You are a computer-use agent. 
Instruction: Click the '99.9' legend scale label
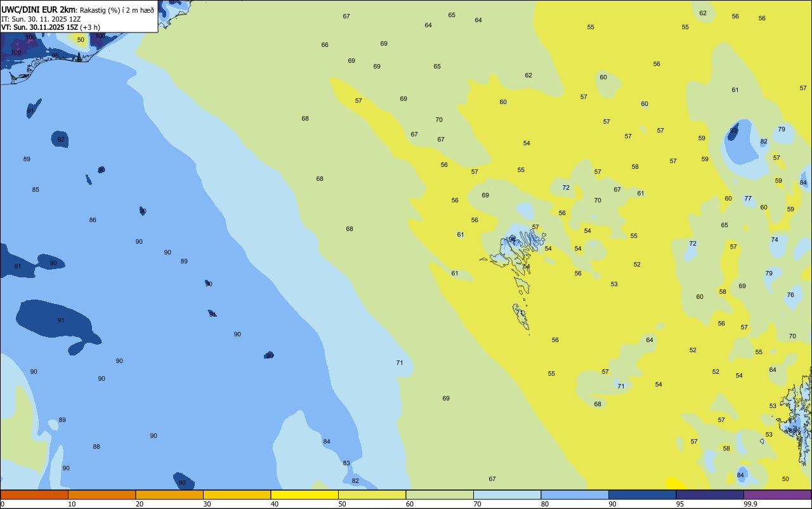750,504
